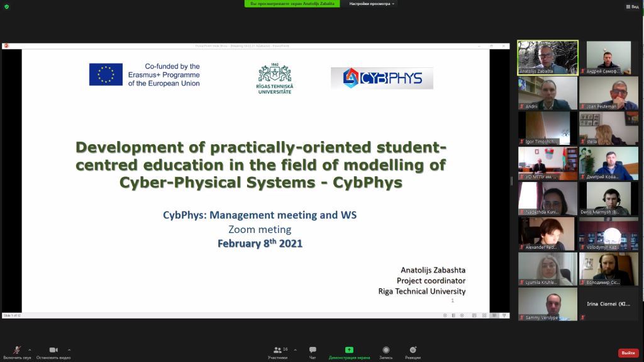Screen dimensions: 644x362
Task: Click the Irina Ciornei participant tile
Action: pos(608,304)
